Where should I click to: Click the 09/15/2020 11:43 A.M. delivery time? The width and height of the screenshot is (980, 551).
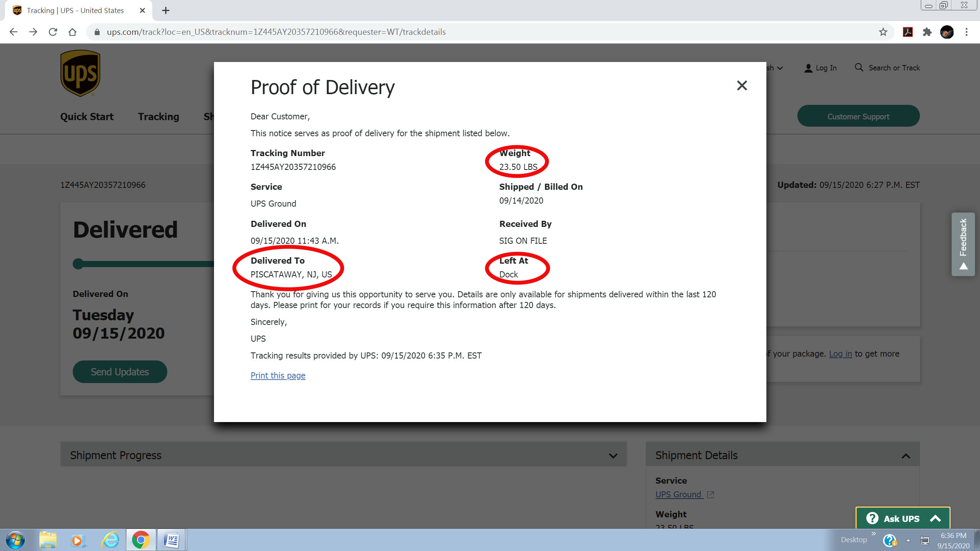click(294, 241)
